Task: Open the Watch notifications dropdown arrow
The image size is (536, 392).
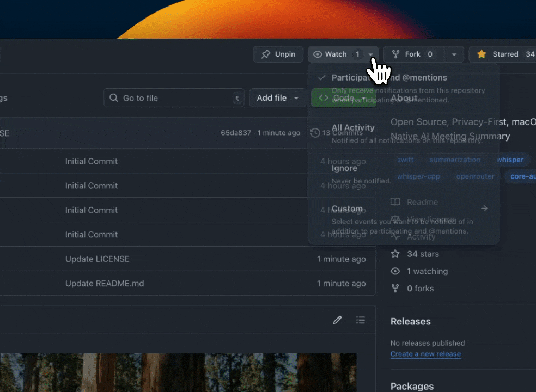Action: point(371,54)
